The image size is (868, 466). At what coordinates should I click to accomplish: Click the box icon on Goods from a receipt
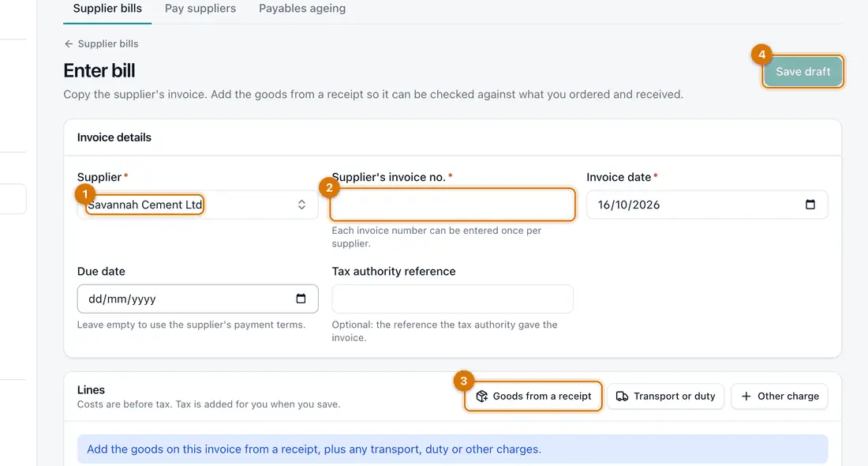point(481,396)
